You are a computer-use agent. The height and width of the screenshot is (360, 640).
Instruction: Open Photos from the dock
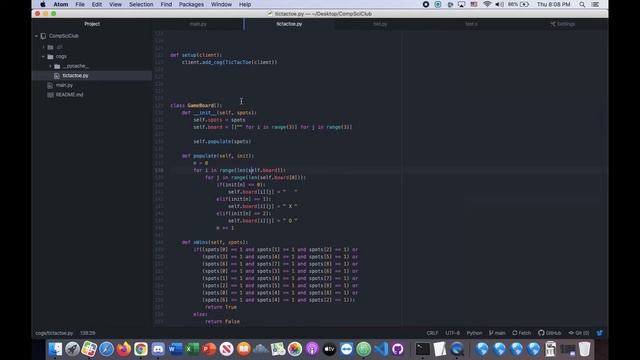coord(295,349)
